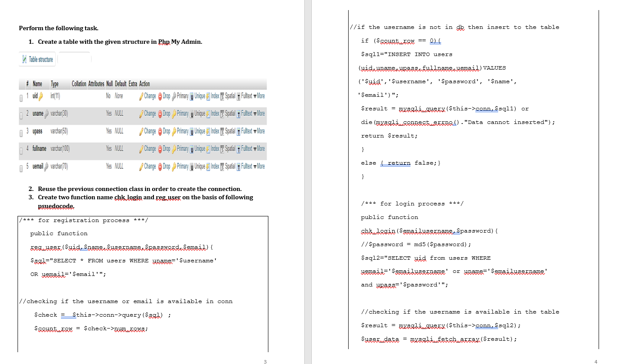
Task: Click the key icon beside uemail column name
Action: coord(46,166)
